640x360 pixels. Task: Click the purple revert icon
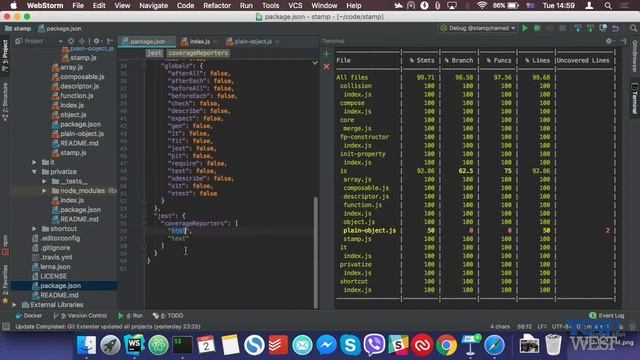coord(616,28)
